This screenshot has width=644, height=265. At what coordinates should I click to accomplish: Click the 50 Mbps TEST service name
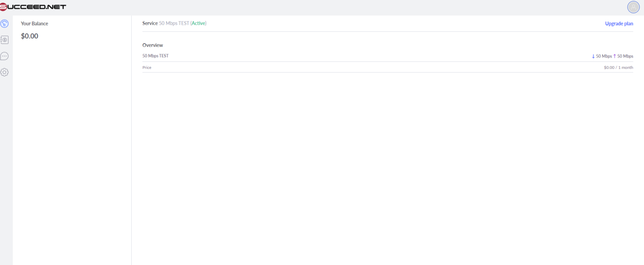click(x=174, y=23)
